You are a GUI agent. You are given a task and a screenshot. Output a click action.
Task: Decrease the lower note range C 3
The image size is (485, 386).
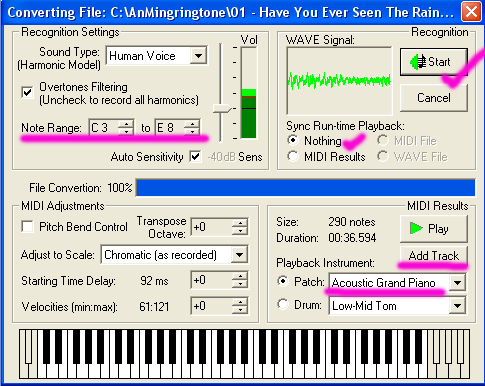126,131
